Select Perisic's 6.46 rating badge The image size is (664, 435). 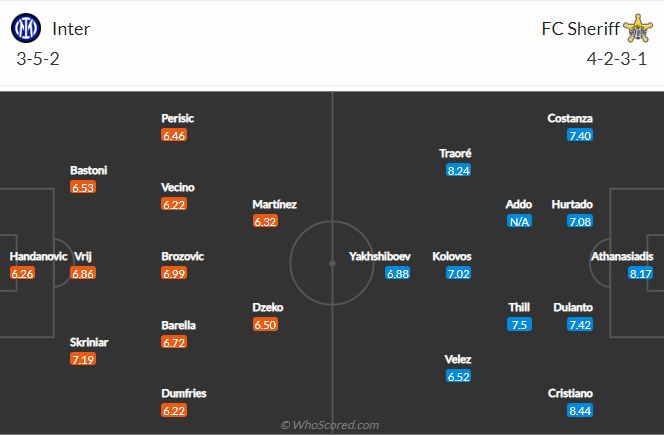(x=174, y=136)
